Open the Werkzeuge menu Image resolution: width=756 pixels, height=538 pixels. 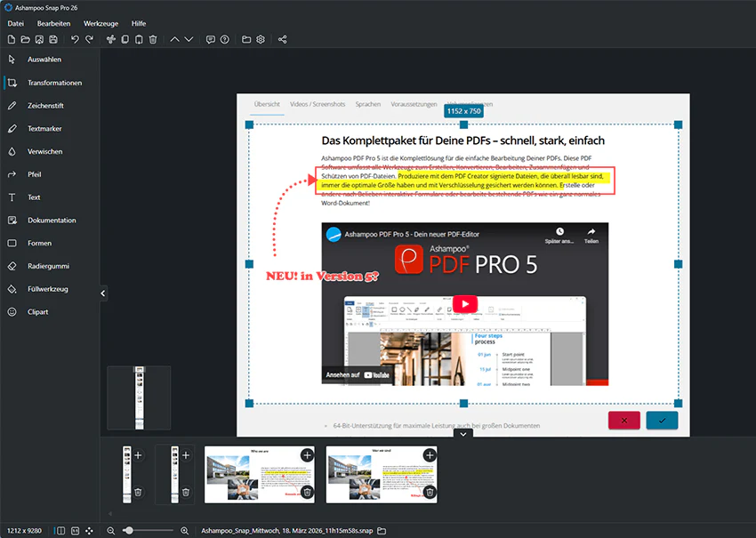pyautogui.click(x=101, y=23)
